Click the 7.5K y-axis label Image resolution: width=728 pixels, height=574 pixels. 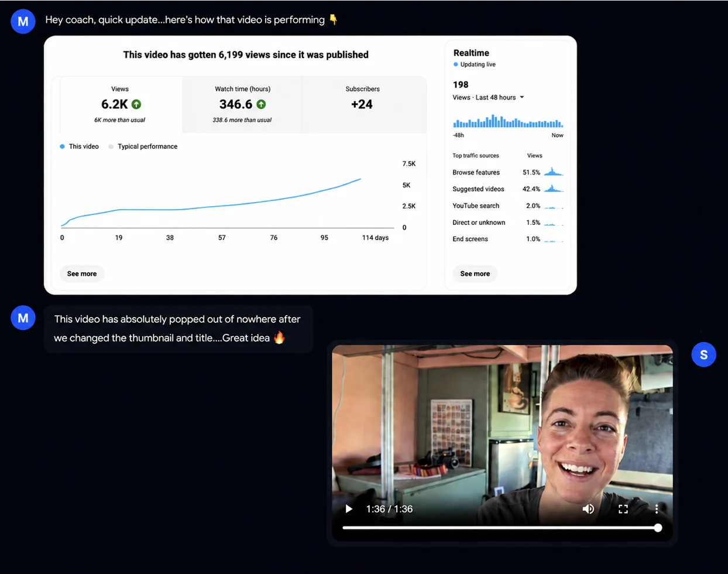(x=409, y=164)
